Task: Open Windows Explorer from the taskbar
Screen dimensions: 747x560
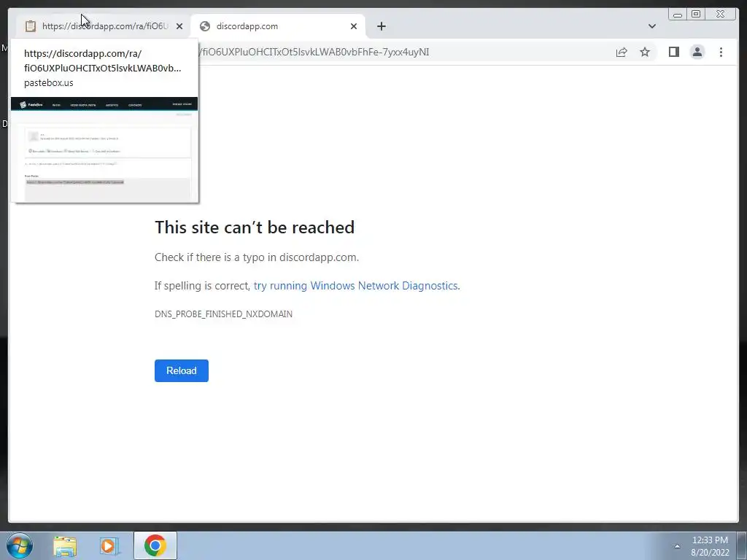Action: tap(65, 546)
